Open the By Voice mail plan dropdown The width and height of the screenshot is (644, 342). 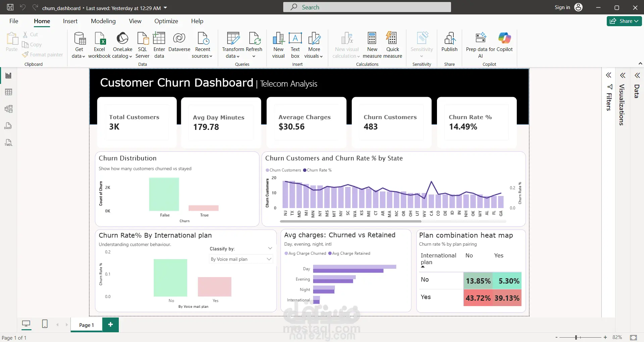click(241, 259)
